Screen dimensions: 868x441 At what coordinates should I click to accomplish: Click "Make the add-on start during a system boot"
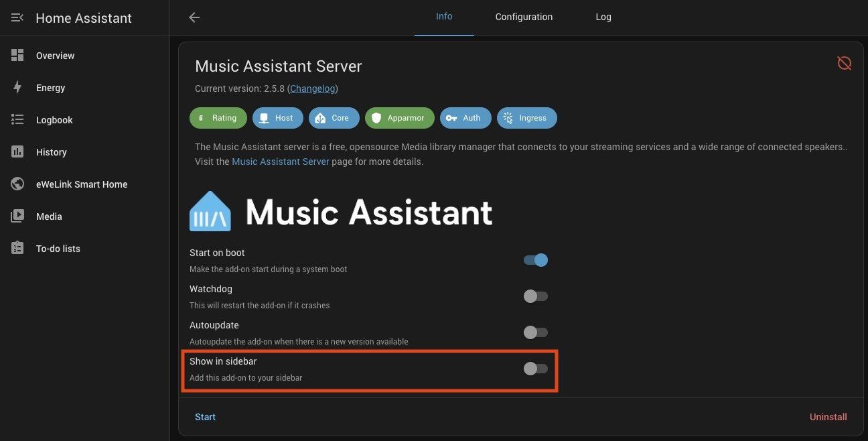point(269,269)
